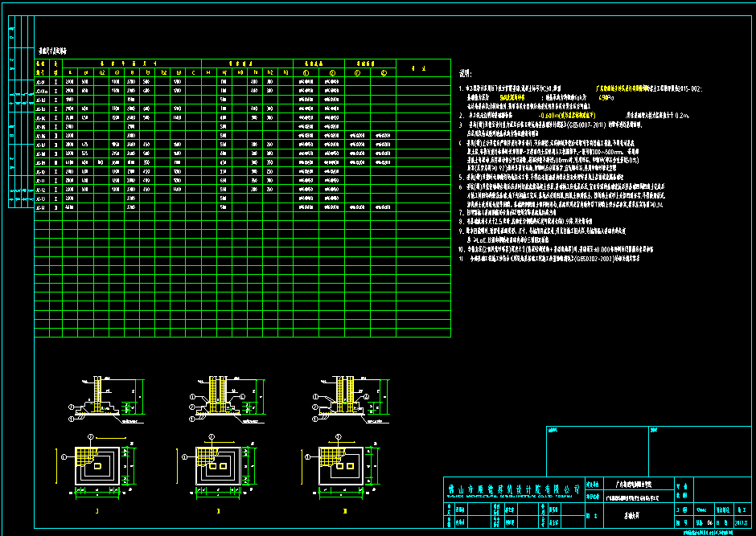756x536 pixels.
Task: Click note 10 referencing "±0.000" elevation
Action: point(556,249)
